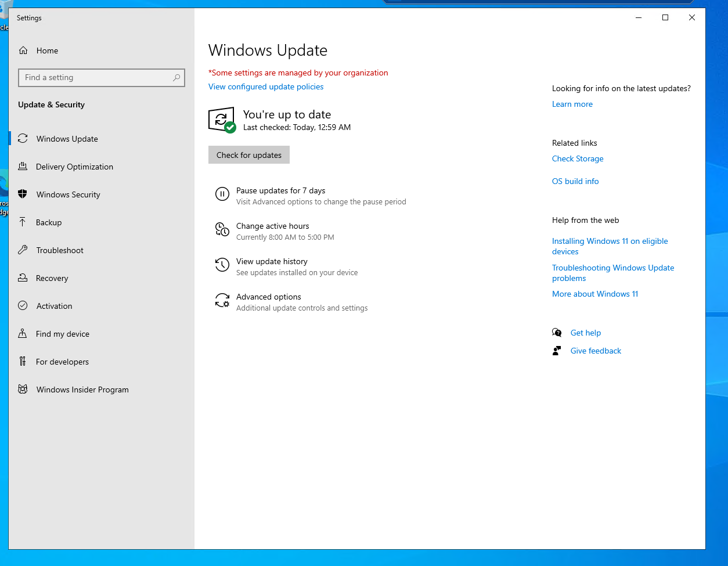Go to Find my device
The height and width of the screenshot is (566, 728).
click(x=102, y=334)
